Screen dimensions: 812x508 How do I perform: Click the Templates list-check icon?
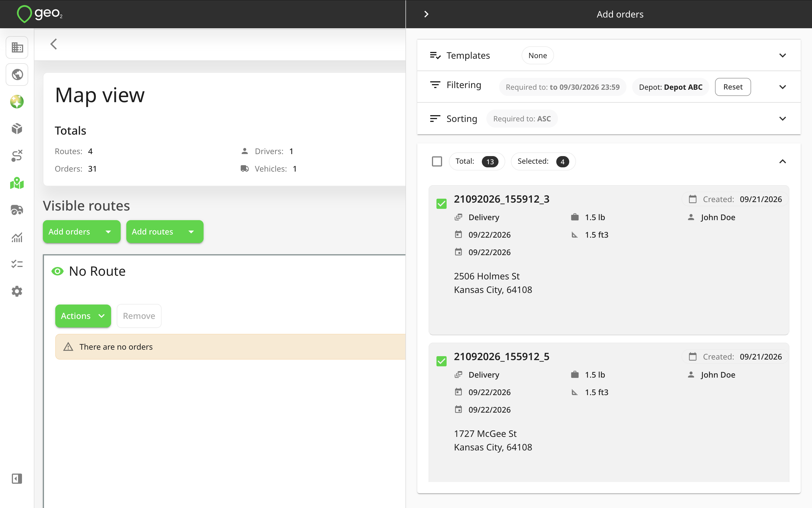[x=435, y=55]
